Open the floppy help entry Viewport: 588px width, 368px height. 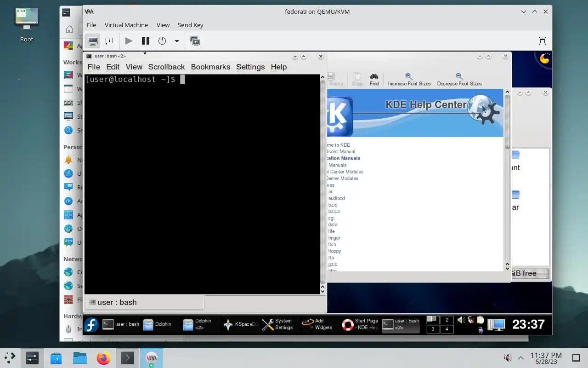pyautogui.click(x=334, y=252)
